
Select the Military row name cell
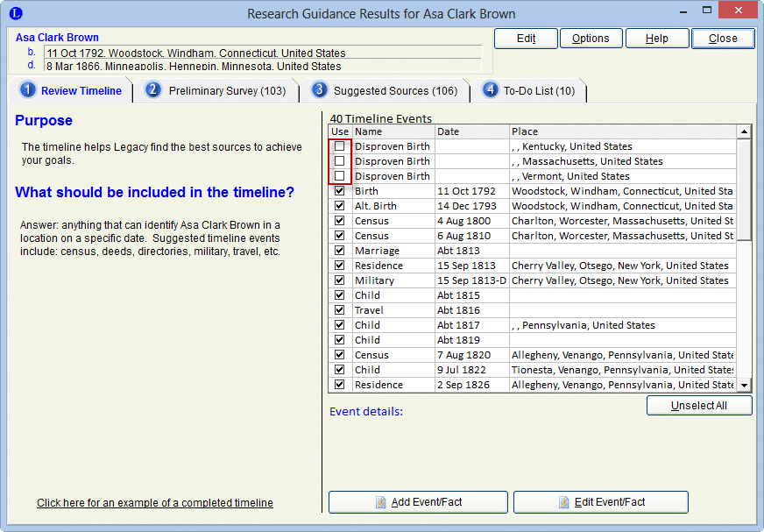[x=393, y=280]
